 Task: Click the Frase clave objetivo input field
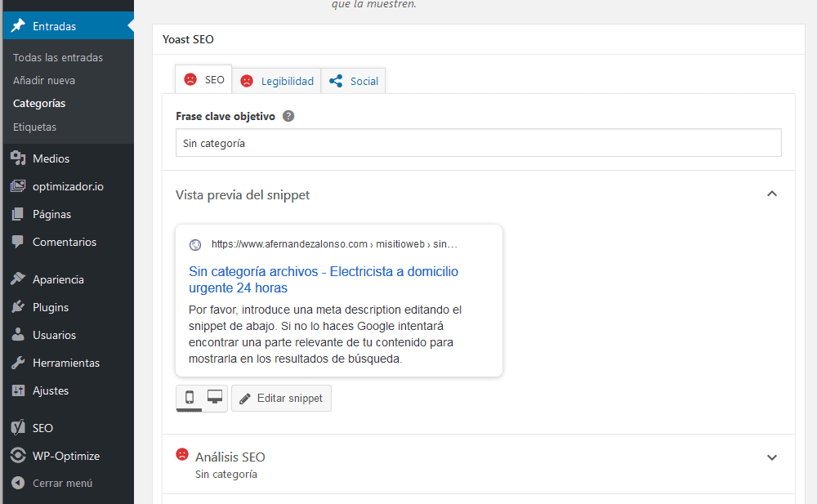[x=478, y=143]
